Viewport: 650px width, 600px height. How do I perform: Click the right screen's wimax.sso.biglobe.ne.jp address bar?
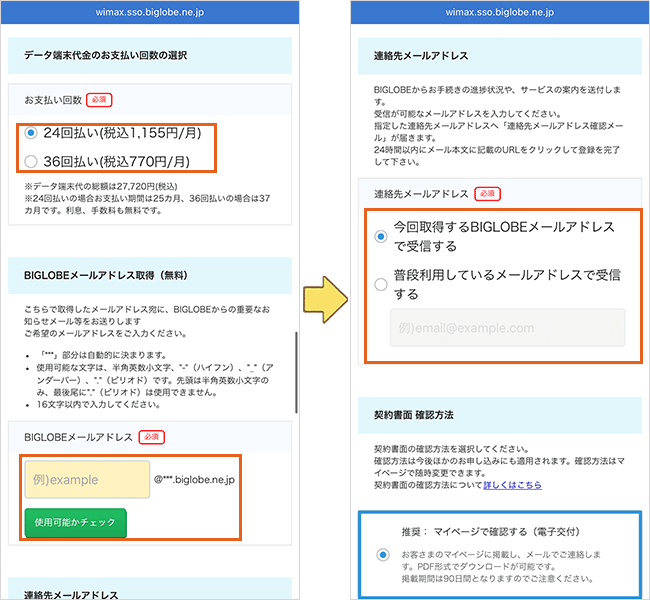tap(500, 12)
